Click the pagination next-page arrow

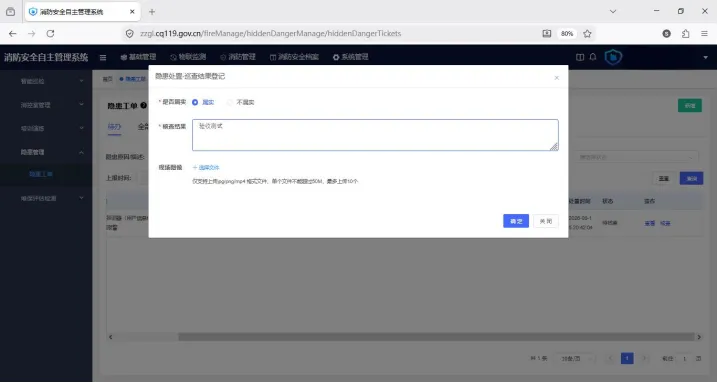(x=644, y=358)
